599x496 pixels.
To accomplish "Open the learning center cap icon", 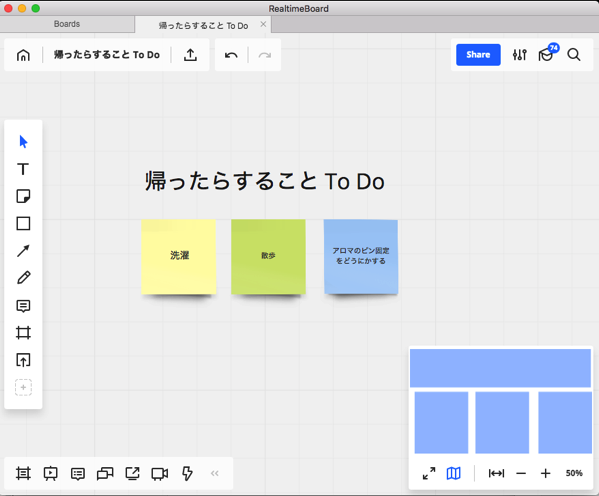I will (546, 55).
